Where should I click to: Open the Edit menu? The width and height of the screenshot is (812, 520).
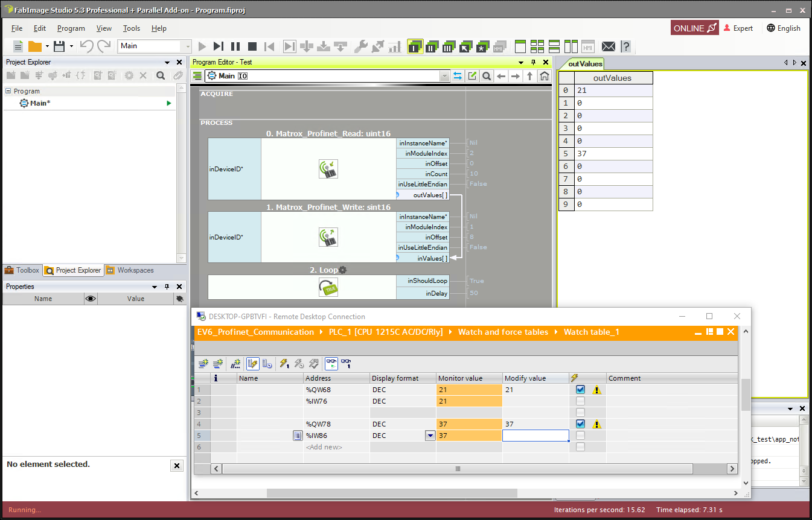[x=40, y=28]
